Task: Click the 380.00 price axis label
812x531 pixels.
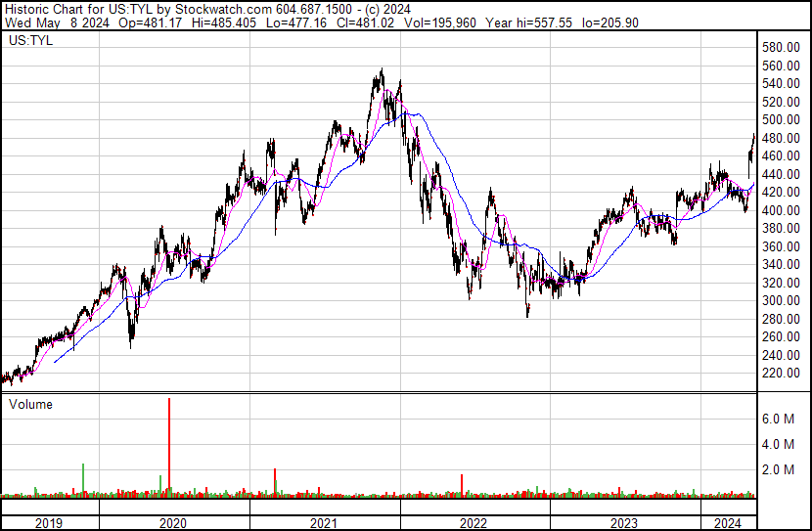Action: tap(781, 228)
